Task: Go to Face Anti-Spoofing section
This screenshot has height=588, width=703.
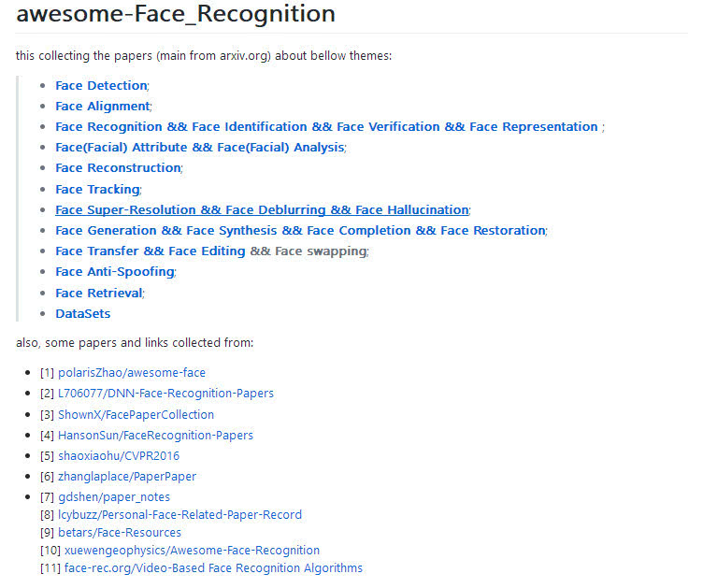Action: tap(114, 272)
